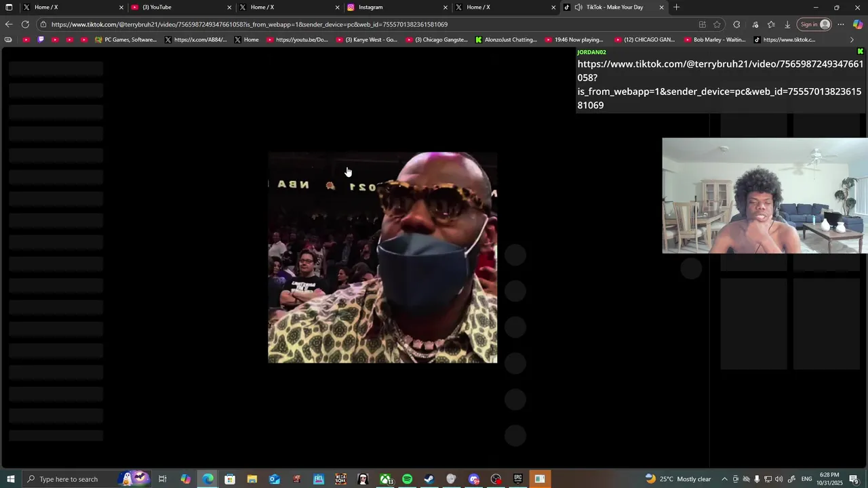This screenshot has height=488, width=868.
Task: Open Task View on taskbar
Action: pos(163,479)
